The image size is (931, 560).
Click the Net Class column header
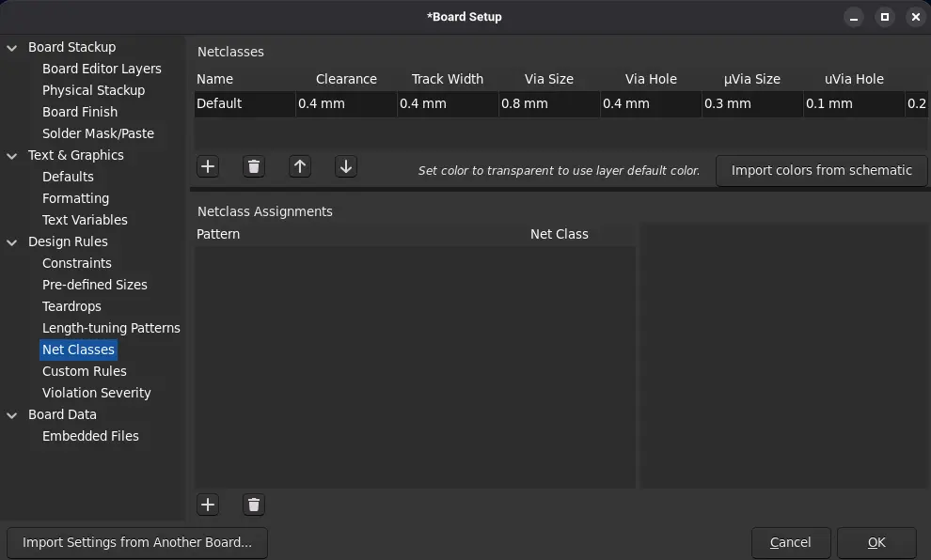click(560, 234)
